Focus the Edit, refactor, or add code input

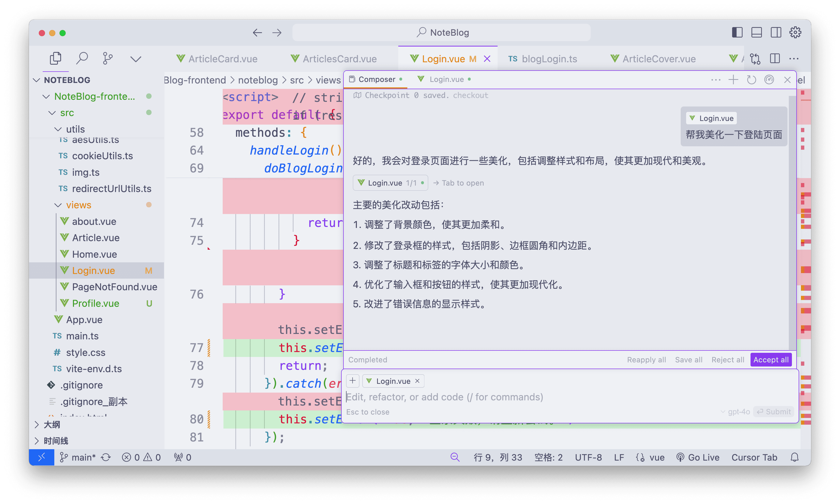[x=569, y=397]
